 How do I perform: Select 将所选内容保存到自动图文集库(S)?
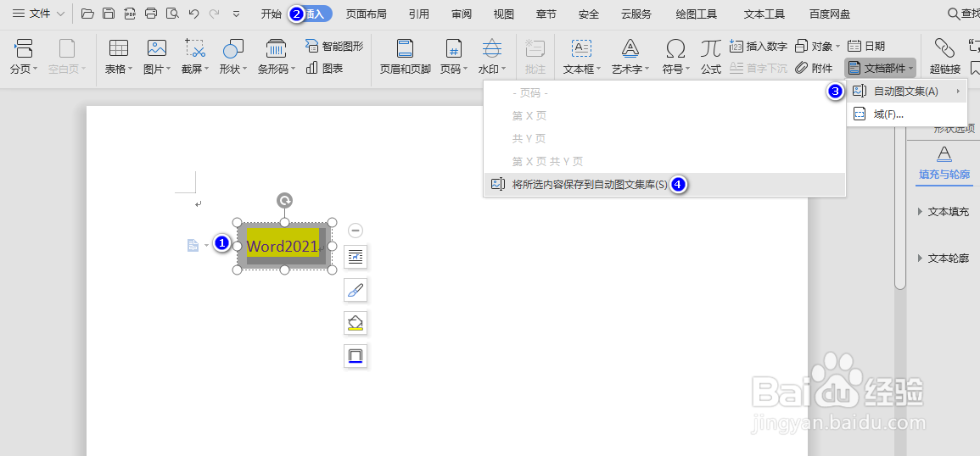664,184
